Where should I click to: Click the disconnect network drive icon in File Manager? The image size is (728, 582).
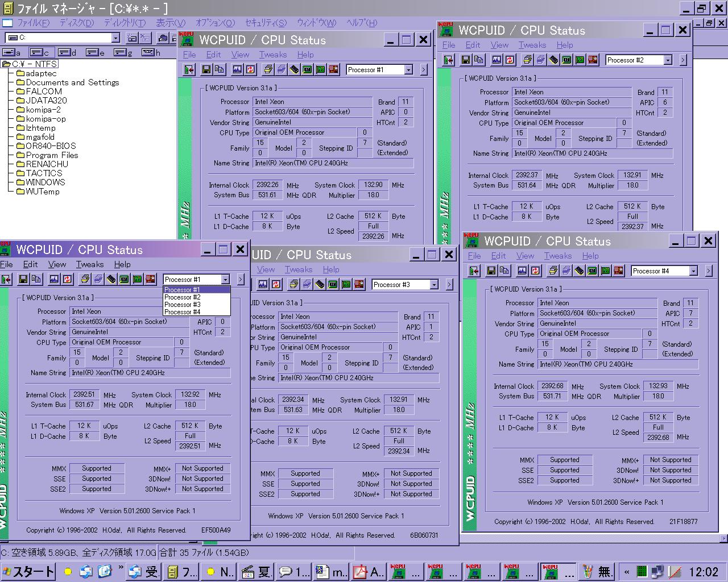146,38
